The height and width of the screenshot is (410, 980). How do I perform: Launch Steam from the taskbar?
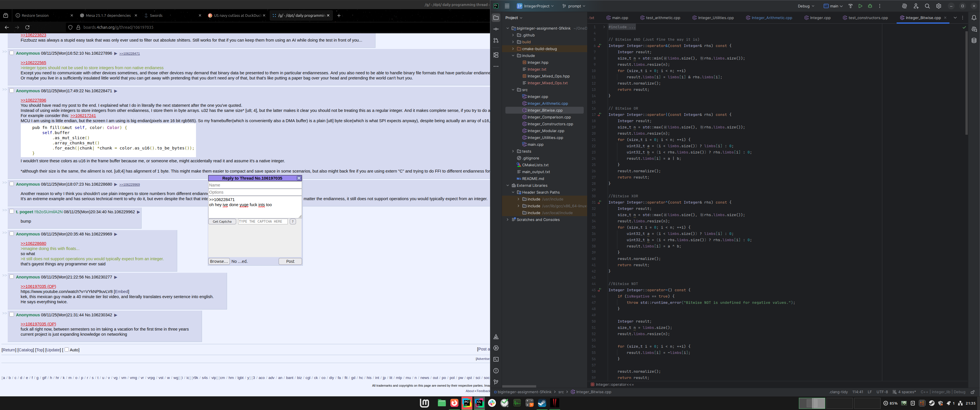(x=542, y=403)
